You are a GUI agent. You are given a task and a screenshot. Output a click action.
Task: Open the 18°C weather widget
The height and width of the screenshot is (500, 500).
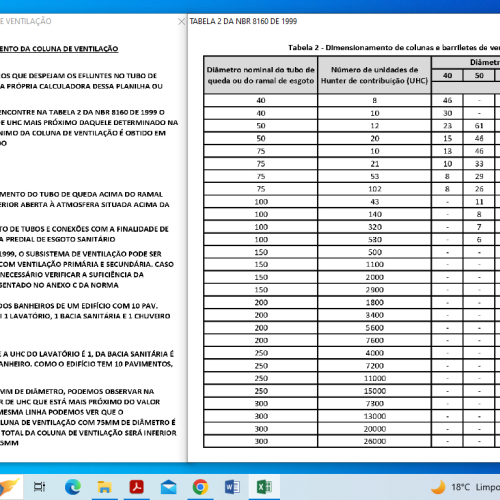tap(465, 487)
